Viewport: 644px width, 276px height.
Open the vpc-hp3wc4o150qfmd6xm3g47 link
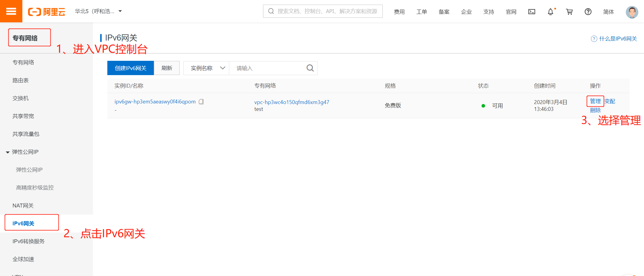click(x=292, y=102)
